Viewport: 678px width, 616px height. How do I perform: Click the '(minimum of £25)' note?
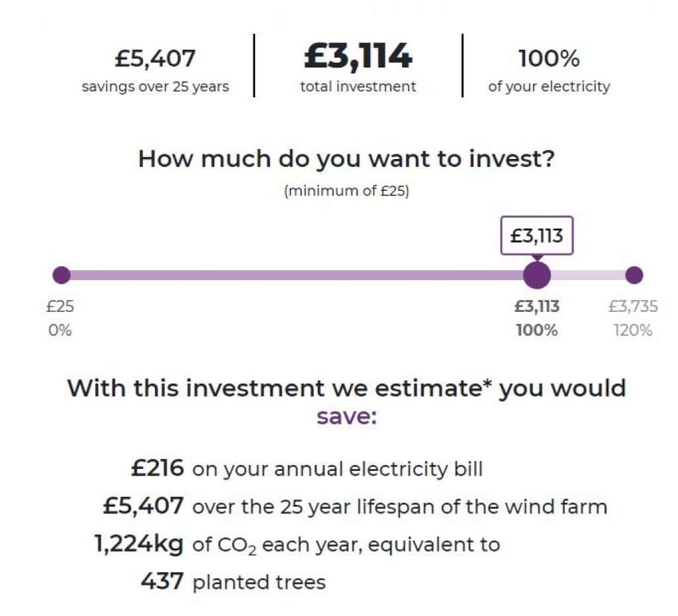pos(346,191)
